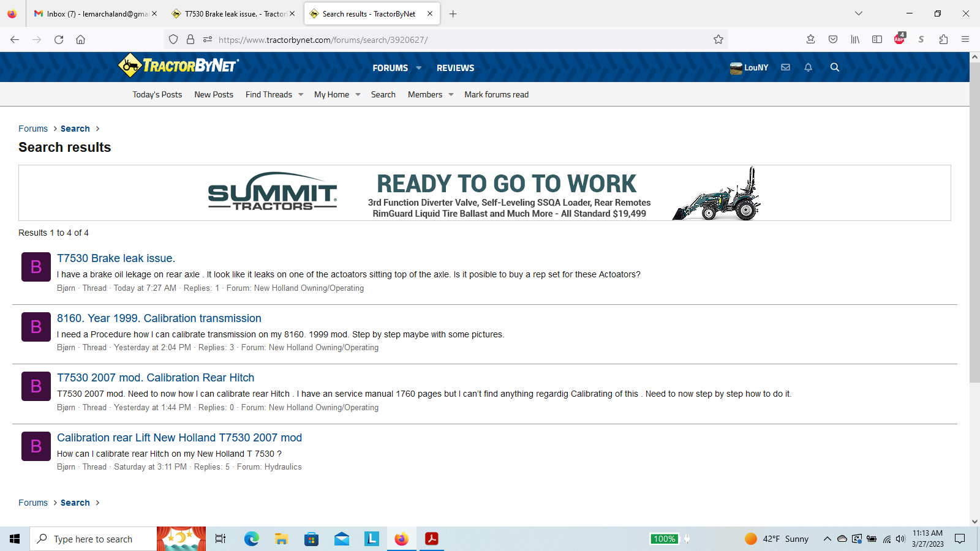The image size is (980, 551).
Task: Open the alerts bell icon
Action: click(808, 67)
